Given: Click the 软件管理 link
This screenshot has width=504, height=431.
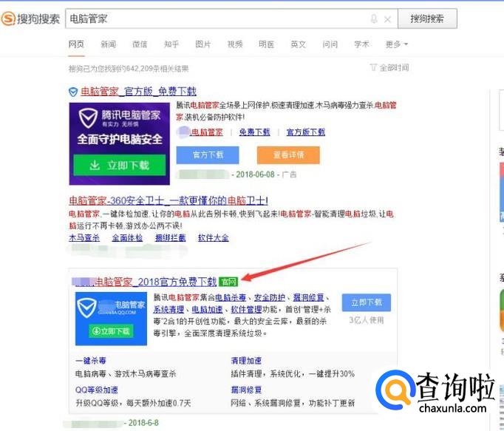Looking at the screenshot, I should [247, 310].
